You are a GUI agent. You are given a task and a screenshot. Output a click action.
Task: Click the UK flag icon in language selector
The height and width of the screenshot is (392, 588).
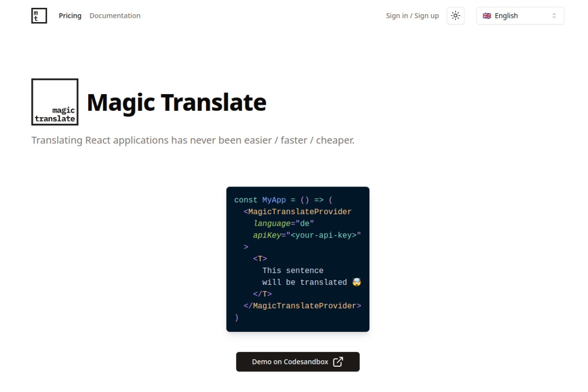point(487,16)
